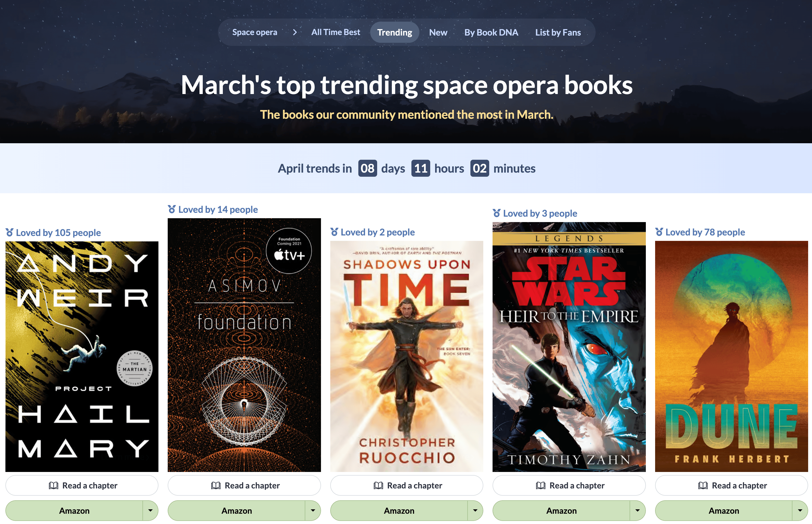The height and width of the screenshot is (524, 812).
Task: Click open-book icon under Dune cover
Action: coord(703,486)
